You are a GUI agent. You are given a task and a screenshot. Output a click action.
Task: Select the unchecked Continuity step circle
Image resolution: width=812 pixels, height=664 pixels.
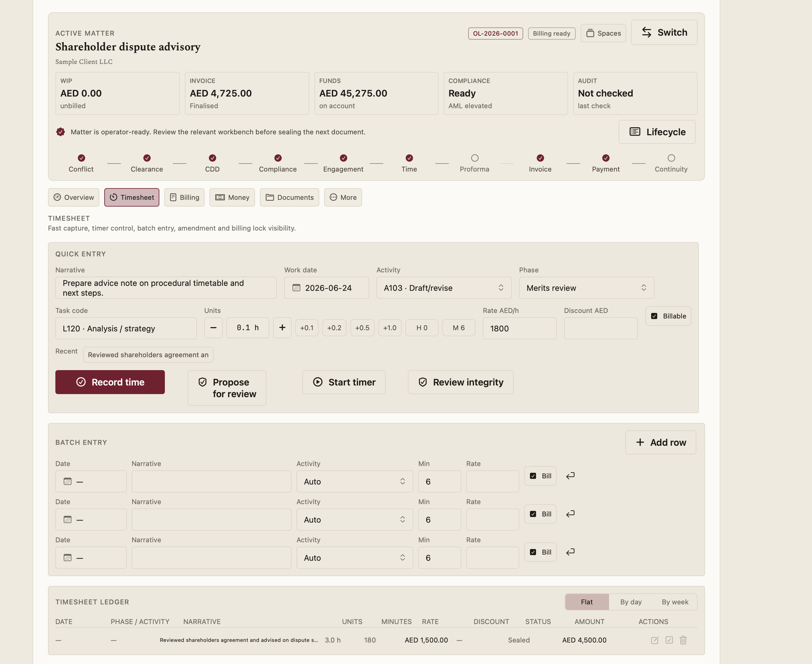click(671, 158)
